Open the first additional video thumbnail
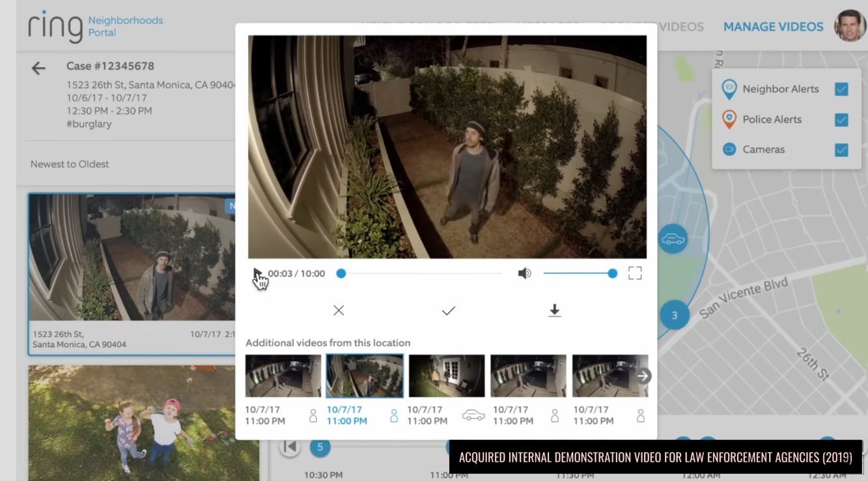 tap(283, 376)
